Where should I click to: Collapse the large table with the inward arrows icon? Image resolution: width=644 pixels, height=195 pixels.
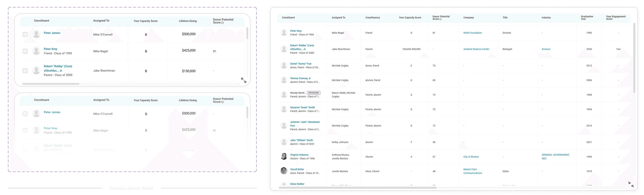(x=631, y=185)
